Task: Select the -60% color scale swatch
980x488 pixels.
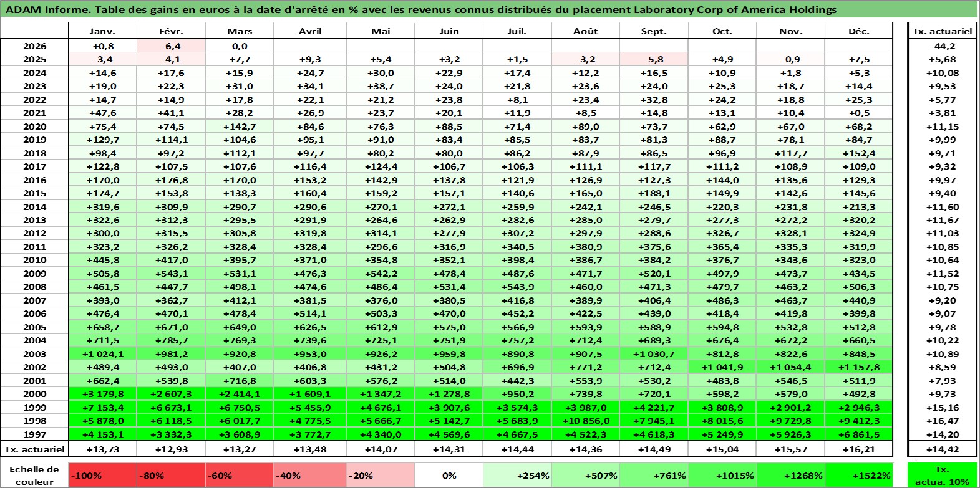Action: (x=240, y=475)
